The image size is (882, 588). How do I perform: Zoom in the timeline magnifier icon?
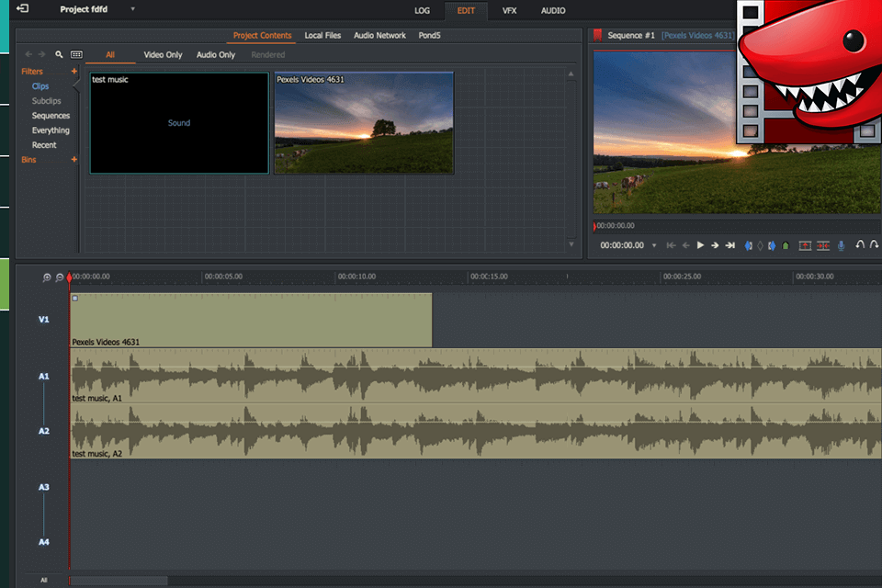click(x=47, y=277)
